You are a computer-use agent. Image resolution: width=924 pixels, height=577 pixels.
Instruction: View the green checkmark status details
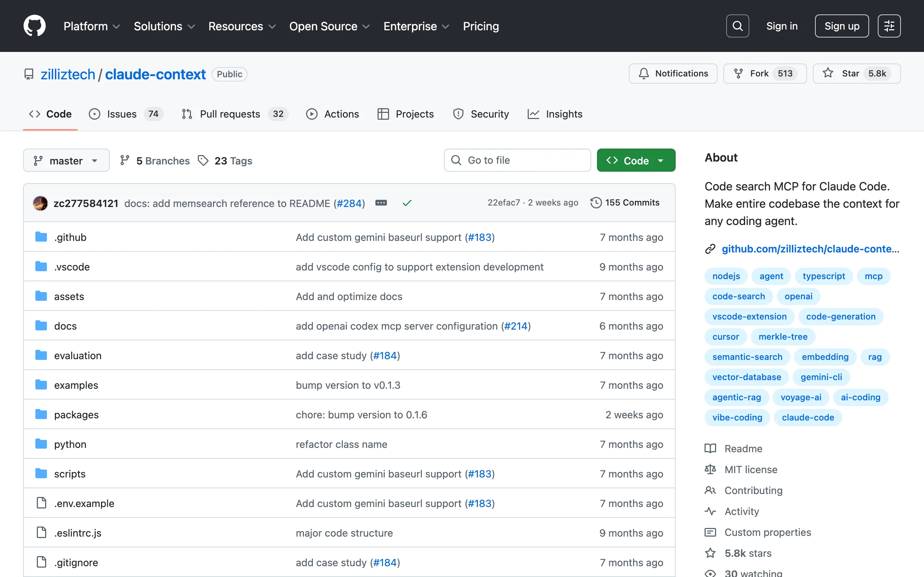click(407, 203)
